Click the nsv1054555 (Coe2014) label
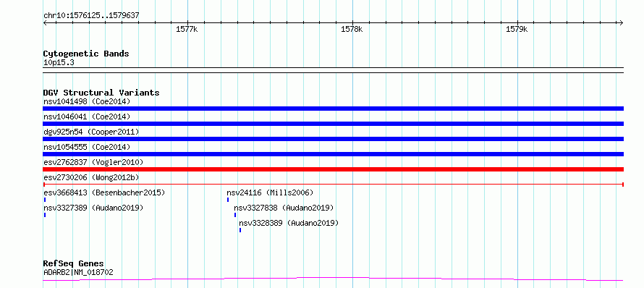Image resolution: width=644 pixels, height=288 pixels. [x=87, y=147]
